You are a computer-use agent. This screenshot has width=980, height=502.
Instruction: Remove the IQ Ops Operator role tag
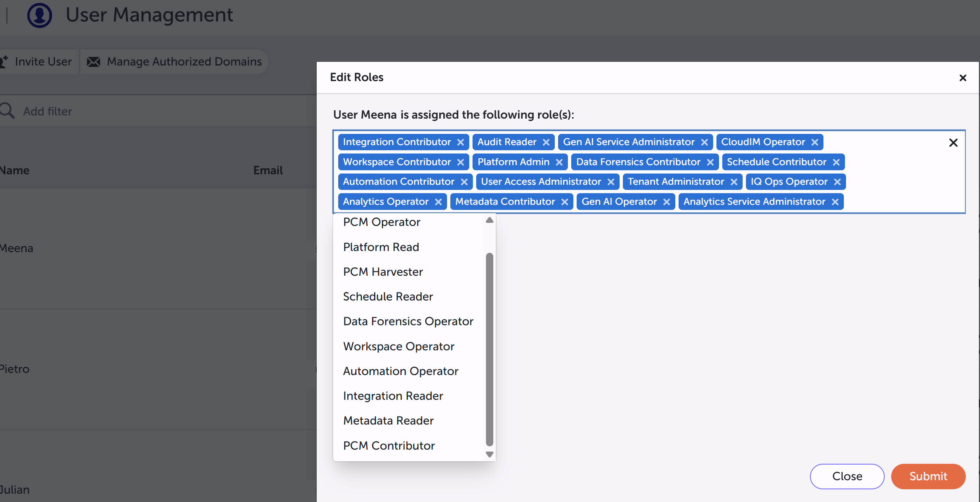coord(837,182)
